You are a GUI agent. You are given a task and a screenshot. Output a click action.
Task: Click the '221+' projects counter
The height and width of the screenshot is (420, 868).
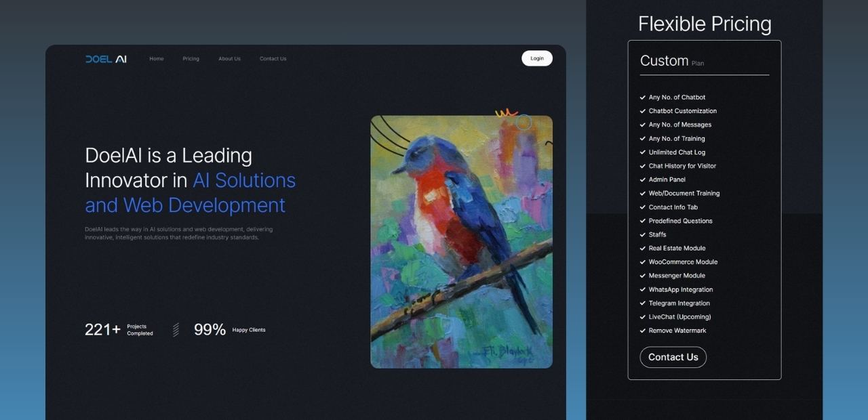[x=102, y=330]
